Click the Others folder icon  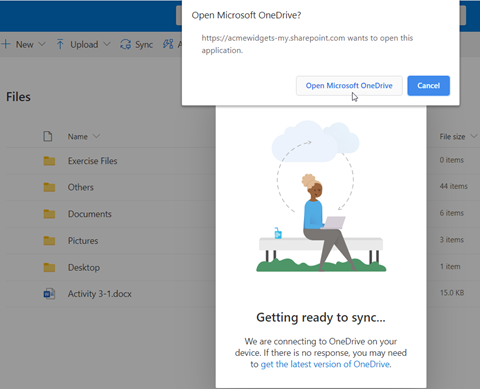pyautogui.click(x=49, y=187)
